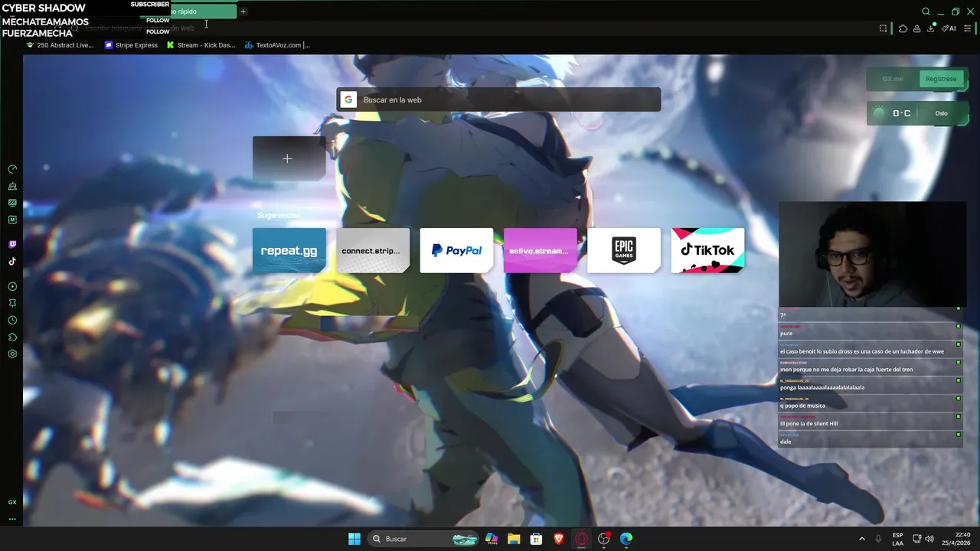Image resolution: width=980 pixels, height=551 pixels.
Task: Open the solive.stream... speed dial tile
Action: tap(540, 250)
